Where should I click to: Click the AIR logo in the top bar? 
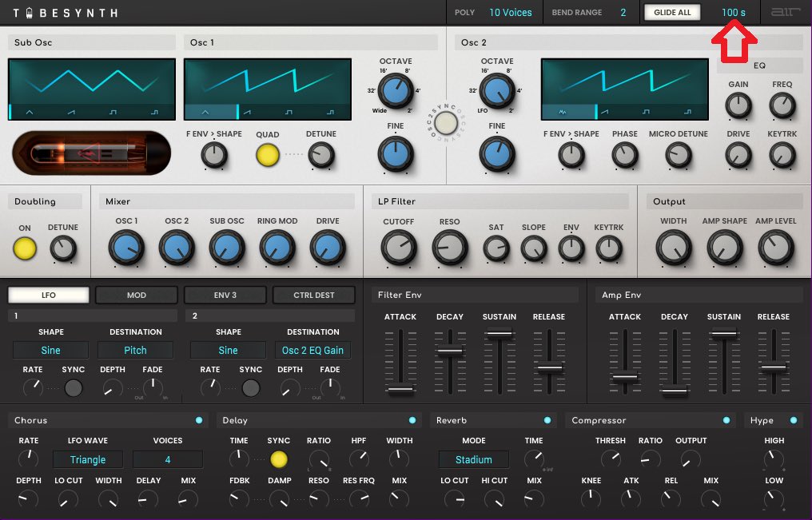click(785, 12)
